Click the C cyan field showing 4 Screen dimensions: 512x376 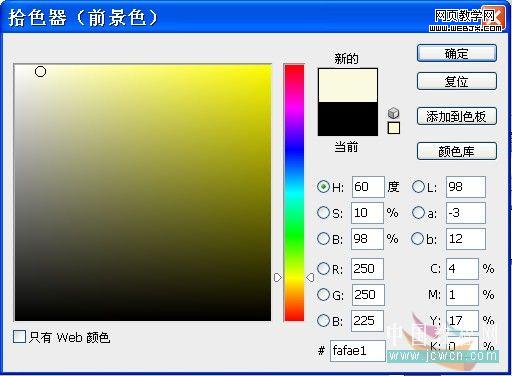coord(462,268)
